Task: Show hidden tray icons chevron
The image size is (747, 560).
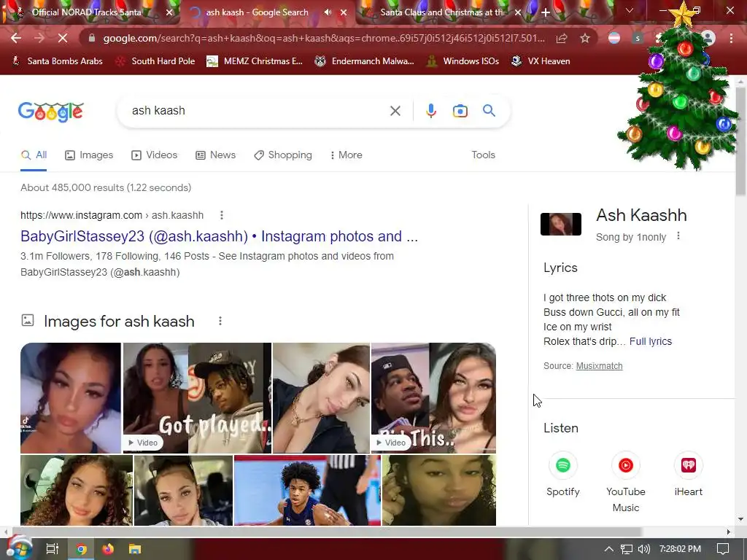Action: pyautogui.click(x=608, y=549)
